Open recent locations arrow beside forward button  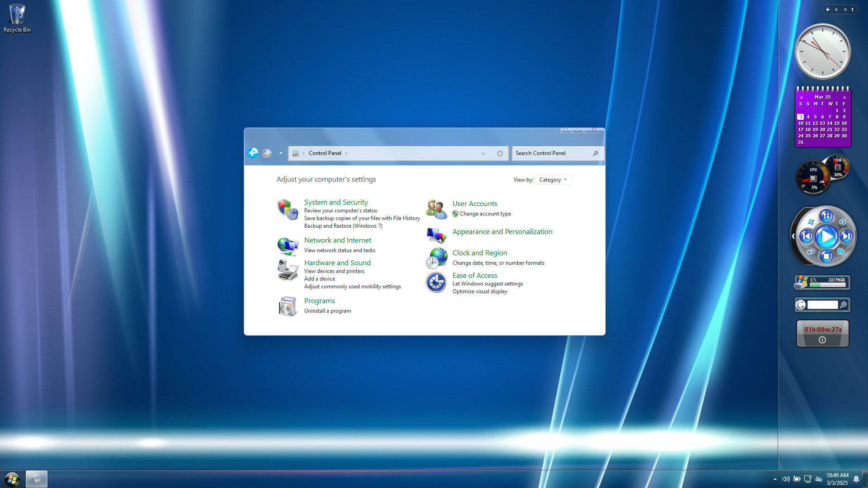281,153
